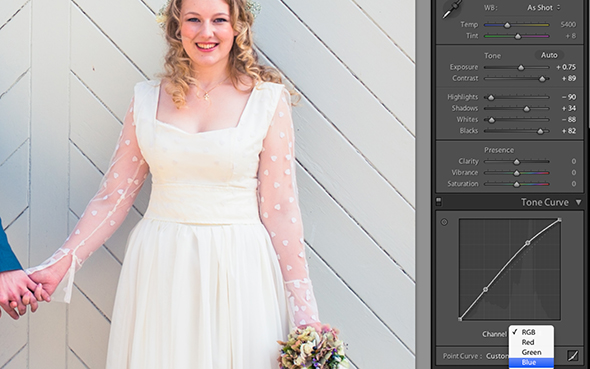Image resolution: width=590 pixels, height=369 pixels.
Task: Click the Auto tone button
Action: coord(549,55)
